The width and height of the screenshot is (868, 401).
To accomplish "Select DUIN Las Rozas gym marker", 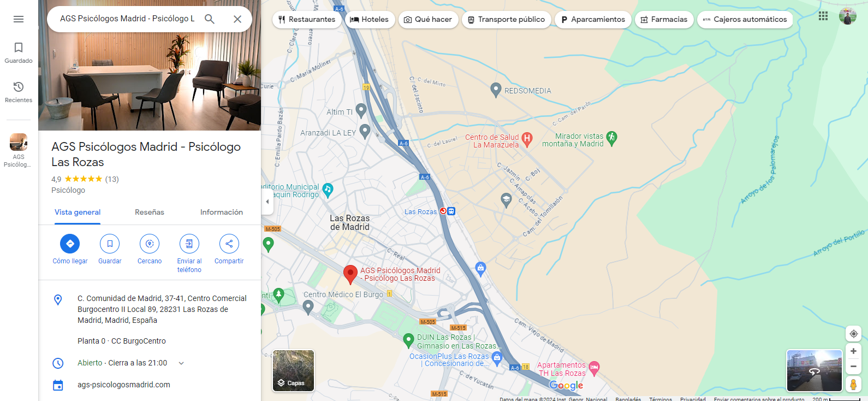I will [408, 340].
